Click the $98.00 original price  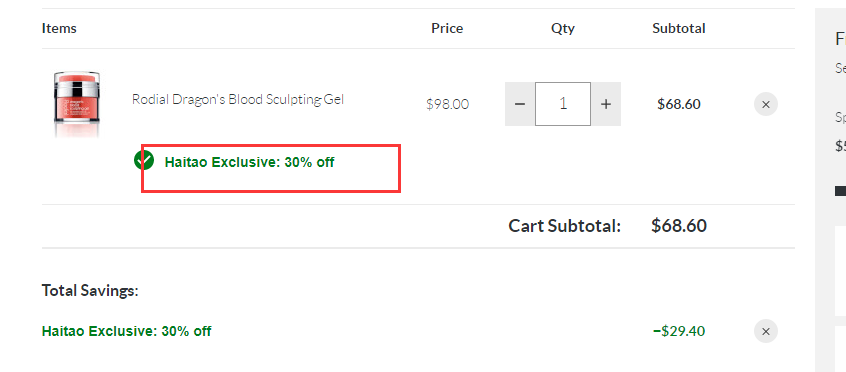[447, 104]
